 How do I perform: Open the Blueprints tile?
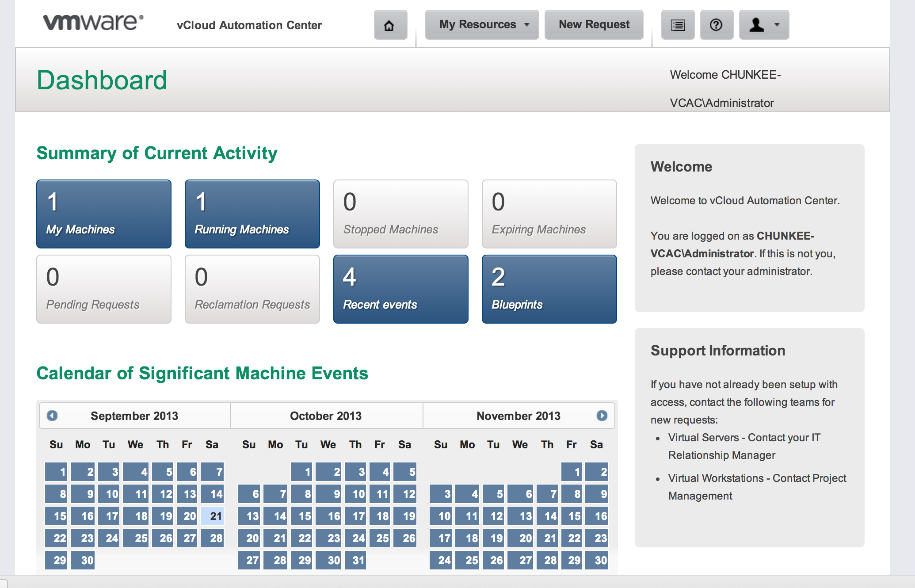click(x=549, y=289)
